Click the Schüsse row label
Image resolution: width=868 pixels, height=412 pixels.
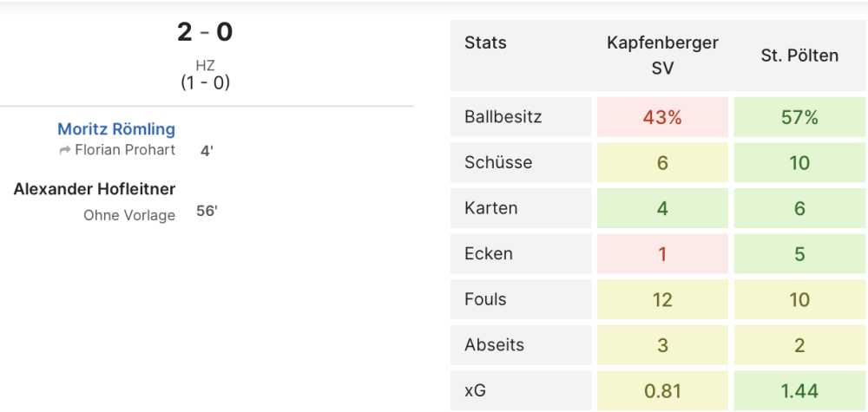[499, 162]
